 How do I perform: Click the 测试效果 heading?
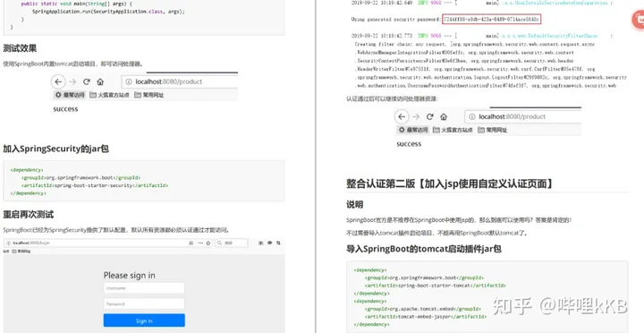coord(20,48)
